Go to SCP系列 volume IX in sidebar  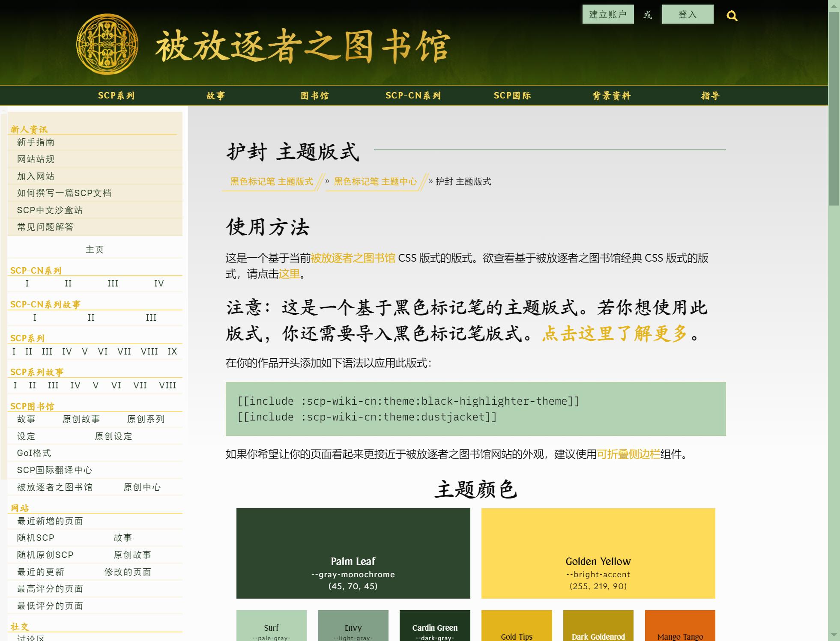172,352
